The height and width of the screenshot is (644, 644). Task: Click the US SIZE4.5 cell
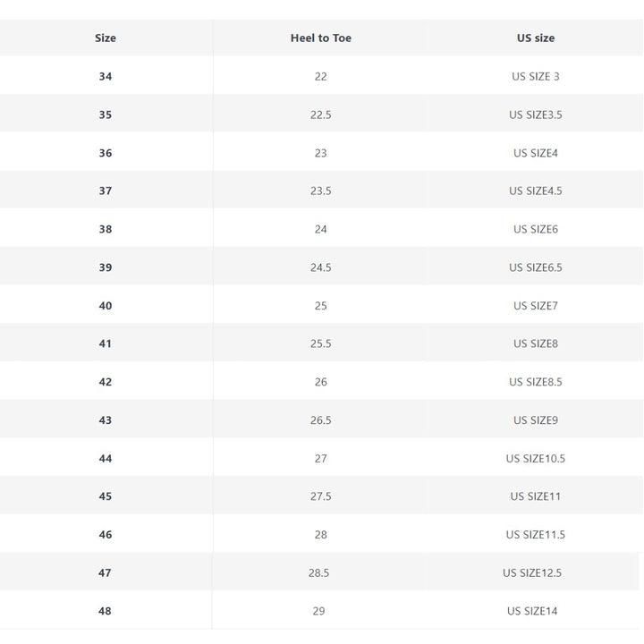pyautogui.click(x=535, y=191)
